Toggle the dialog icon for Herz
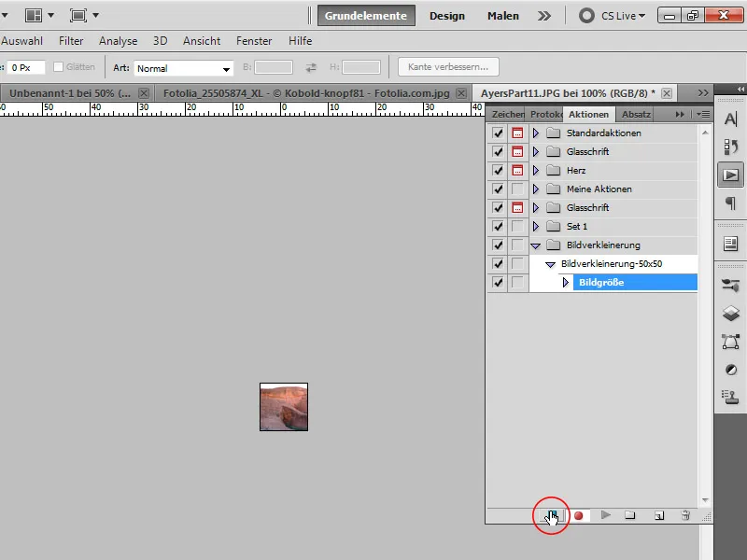The height and width of the screenshot is (560, 747). (517, 170)
